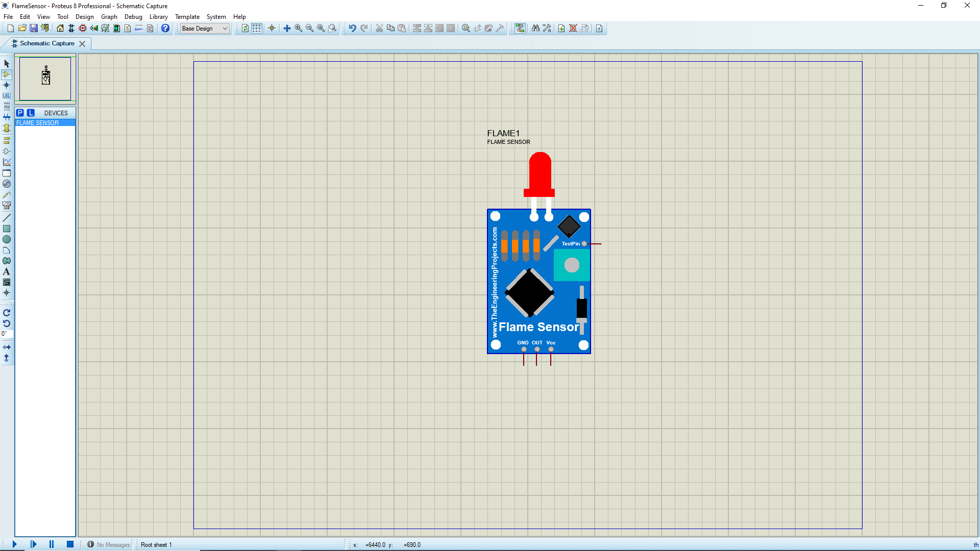Screen dimensions: 980x551
Task: Open the Graph menu
Action: (x=109, y=17)
